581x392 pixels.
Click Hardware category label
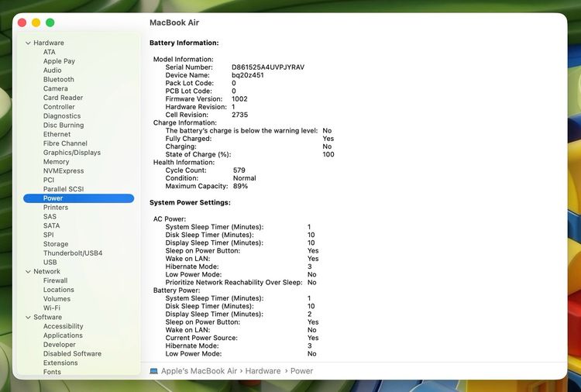[49, 43]
